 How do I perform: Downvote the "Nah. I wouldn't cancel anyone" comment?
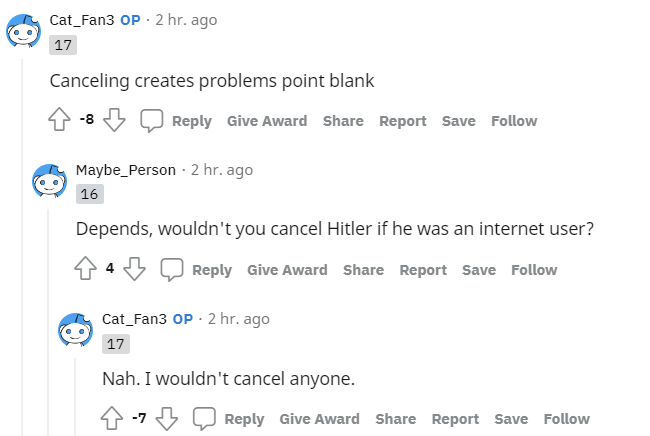tap(167, 419)
